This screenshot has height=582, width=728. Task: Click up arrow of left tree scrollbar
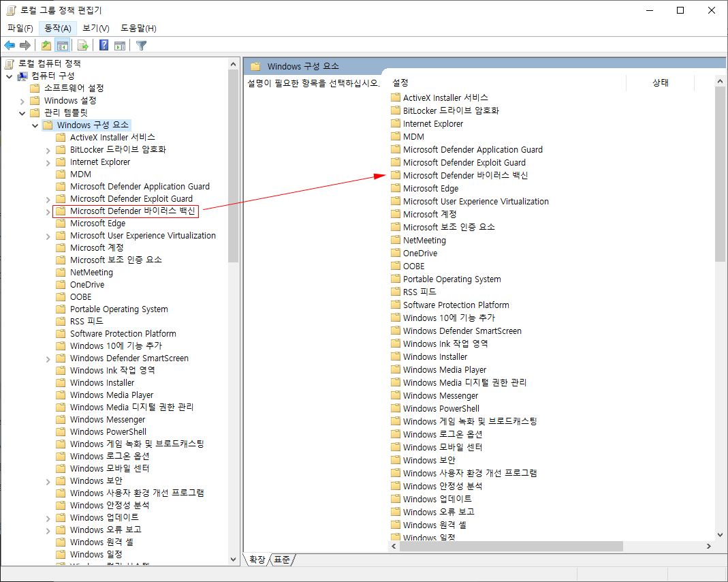(233, 64)
